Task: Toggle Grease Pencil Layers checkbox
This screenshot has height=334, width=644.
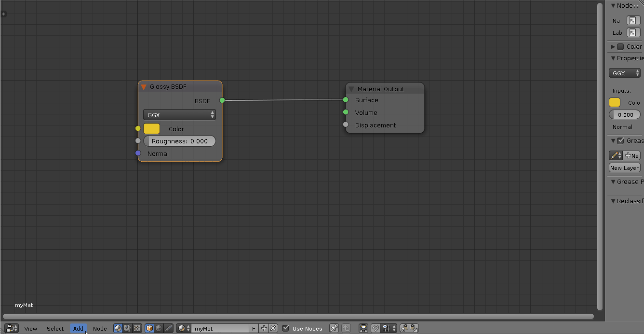Action: [620, 140]
